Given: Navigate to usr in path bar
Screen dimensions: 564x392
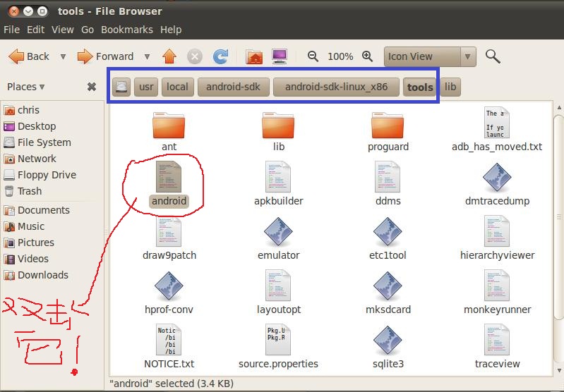Looking at the screenshot, I should (x=146, y=87).
